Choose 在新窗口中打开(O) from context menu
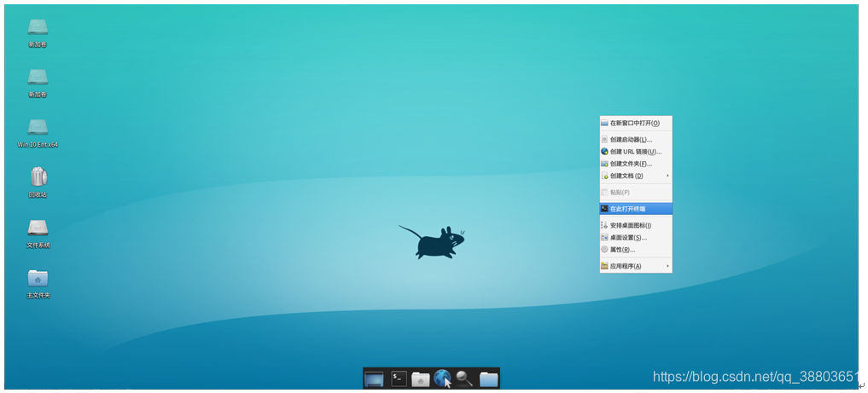This screenshot has height=393, width=868. (636, 123)
